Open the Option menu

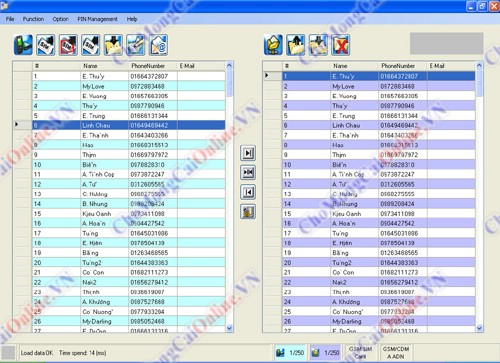[x=60, y=19]
